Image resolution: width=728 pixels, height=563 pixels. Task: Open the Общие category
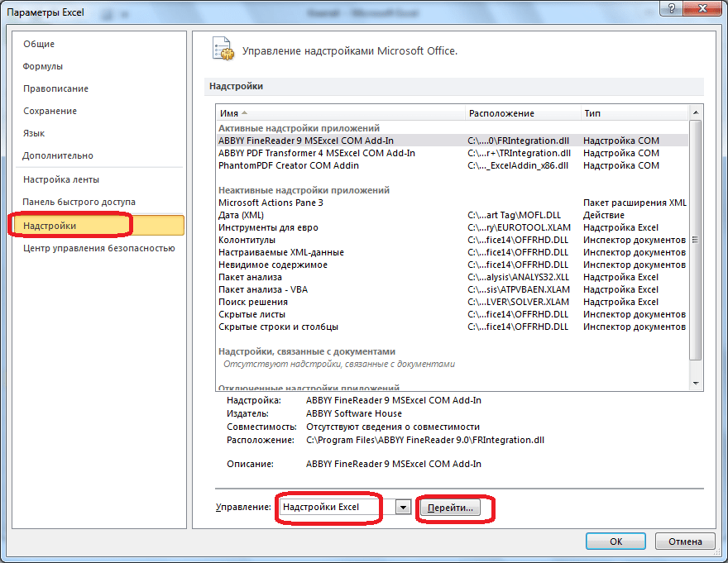point(39,44)
